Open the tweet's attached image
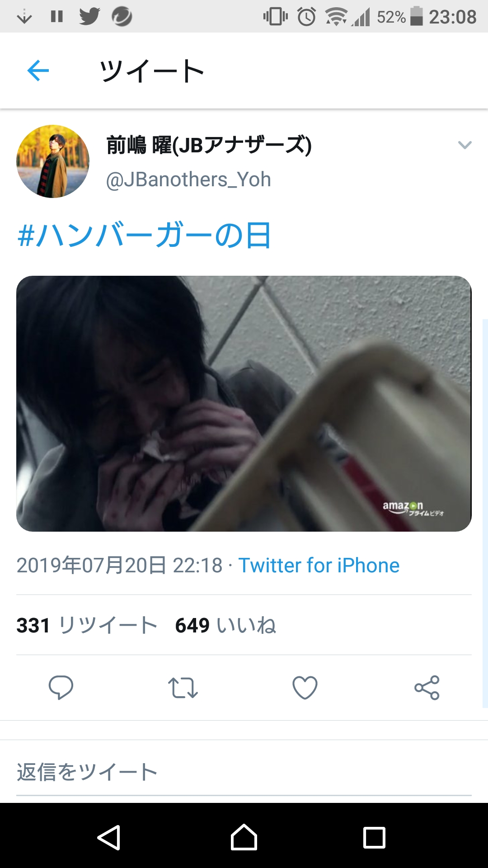 click(x=244, y=404)
